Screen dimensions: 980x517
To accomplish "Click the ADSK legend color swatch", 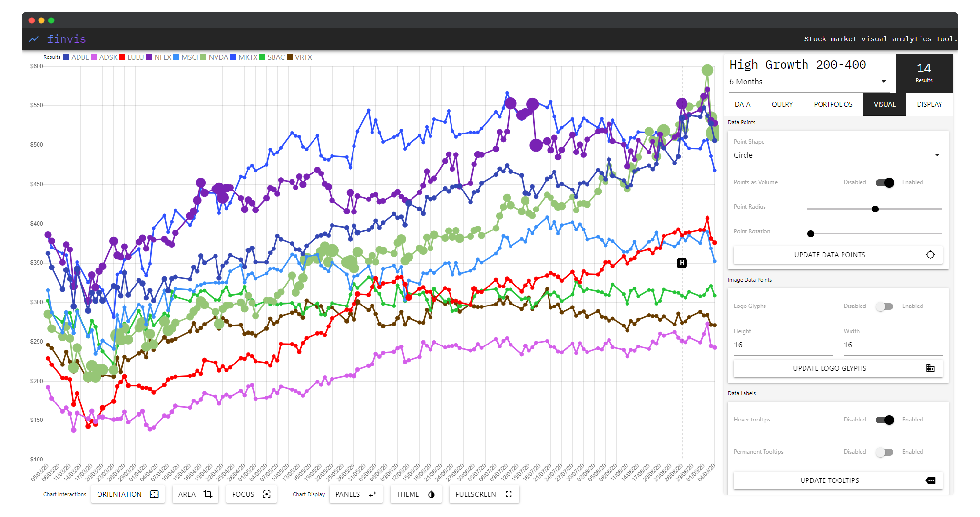I will pyautogui.click(x=94, y=57).
